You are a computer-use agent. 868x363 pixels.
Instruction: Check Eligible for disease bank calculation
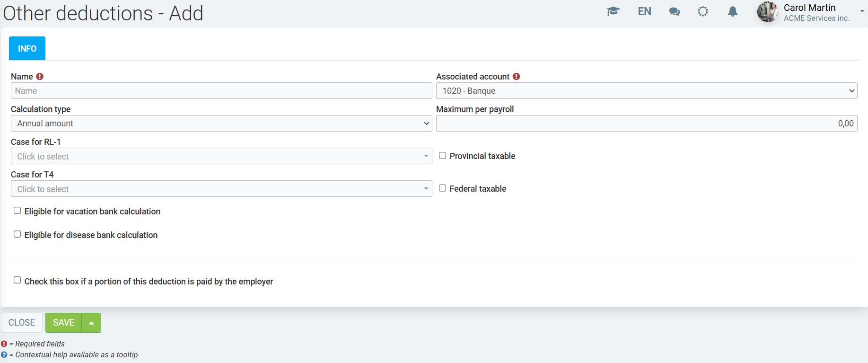(18, 234)
